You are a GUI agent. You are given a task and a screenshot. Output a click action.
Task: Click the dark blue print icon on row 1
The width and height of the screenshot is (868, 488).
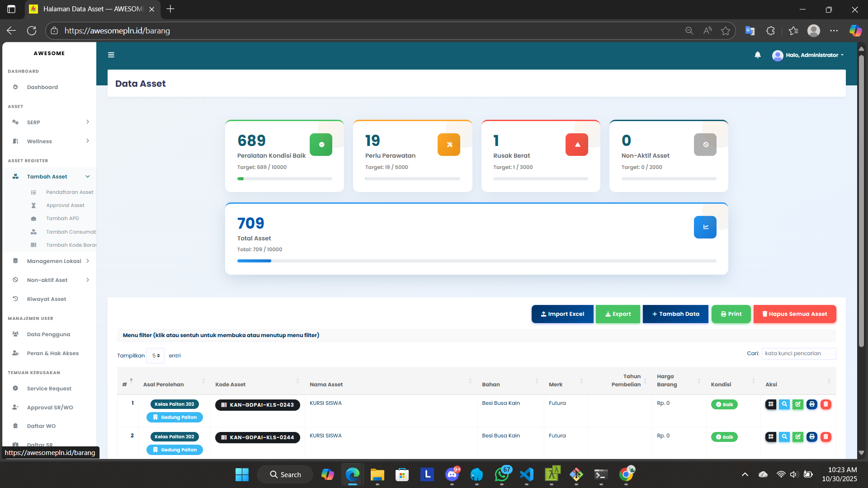pyautogui.click(x=812, y=404)
